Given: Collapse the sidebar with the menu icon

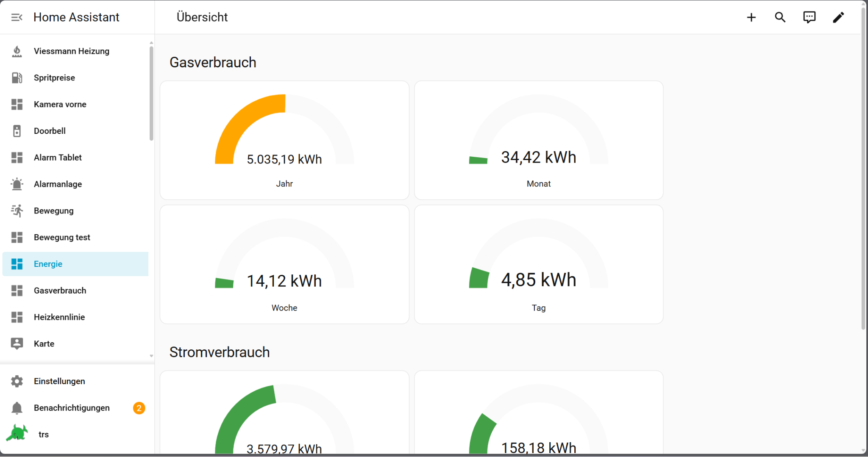Looking at the screenshot, I should 17,17.
